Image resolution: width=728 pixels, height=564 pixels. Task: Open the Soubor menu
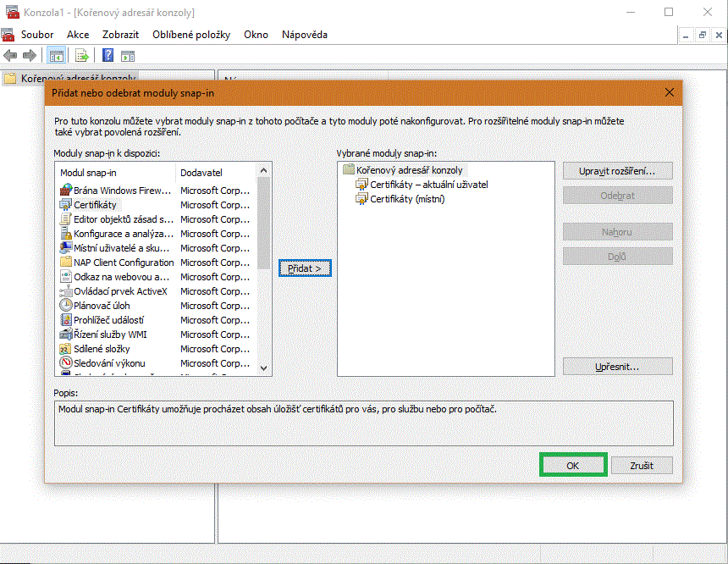[37, 35]
